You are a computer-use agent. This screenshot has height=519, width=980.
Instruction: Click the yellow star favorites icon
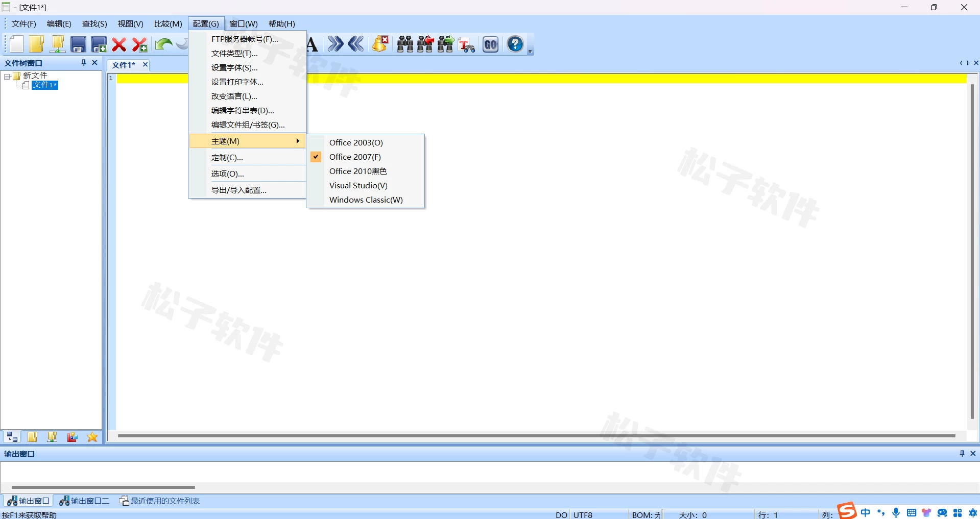(x=92, y=437)
